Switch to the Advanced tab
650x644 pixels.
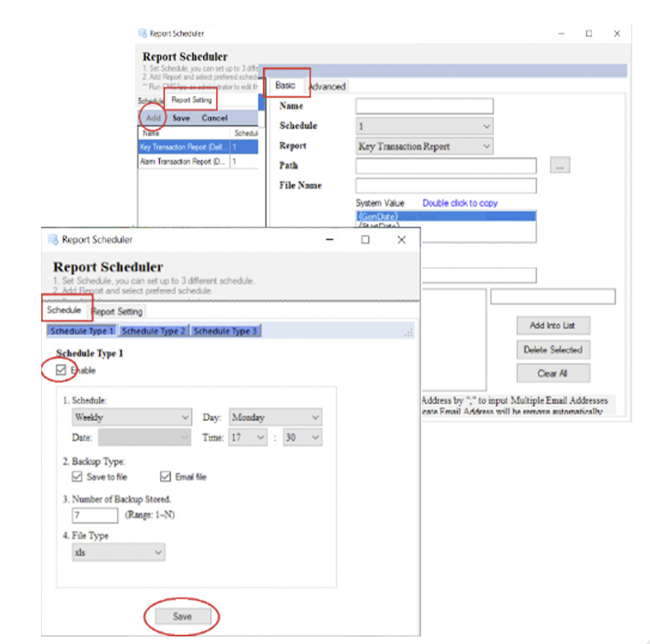tap(327, 87)
